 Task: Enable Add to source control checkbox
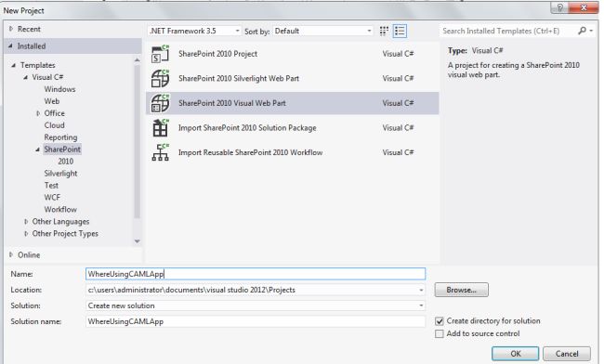click(x=440, y=333)
